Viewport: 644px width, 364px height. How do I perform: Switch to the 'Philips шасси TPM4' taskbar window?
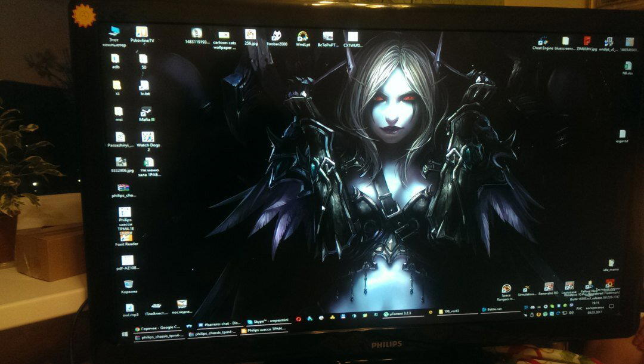[264, 330]
